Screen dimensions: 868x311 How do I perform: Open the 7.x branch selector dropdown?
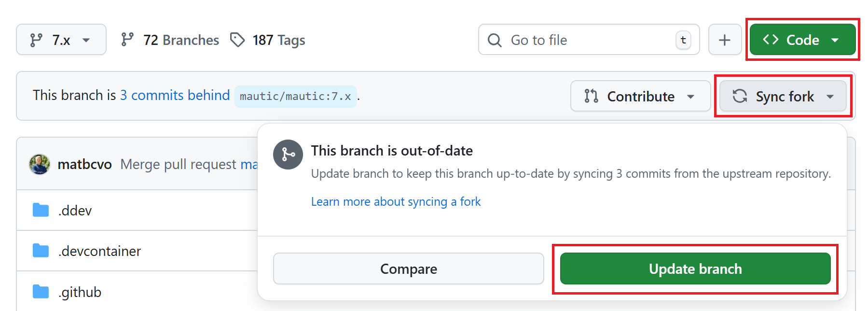click(61, 40)
